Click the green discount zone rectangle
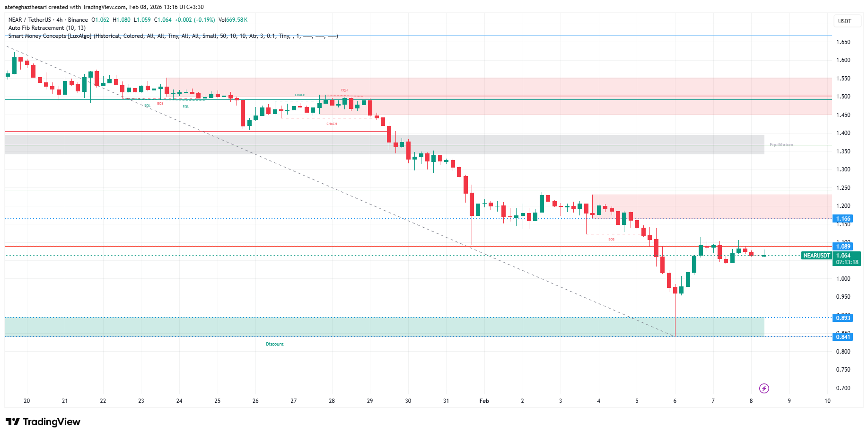 (378, 327)
